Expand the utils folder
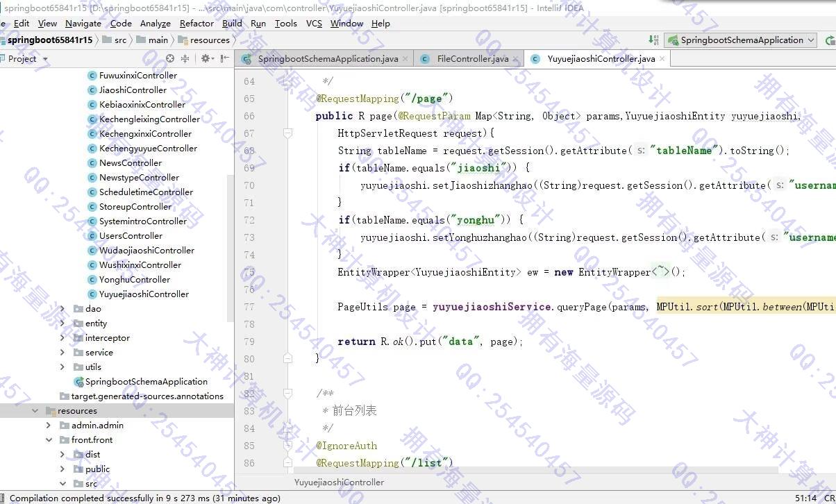This screenshot has width=836, height=504. pyautogui.click(x=62, y=367)
